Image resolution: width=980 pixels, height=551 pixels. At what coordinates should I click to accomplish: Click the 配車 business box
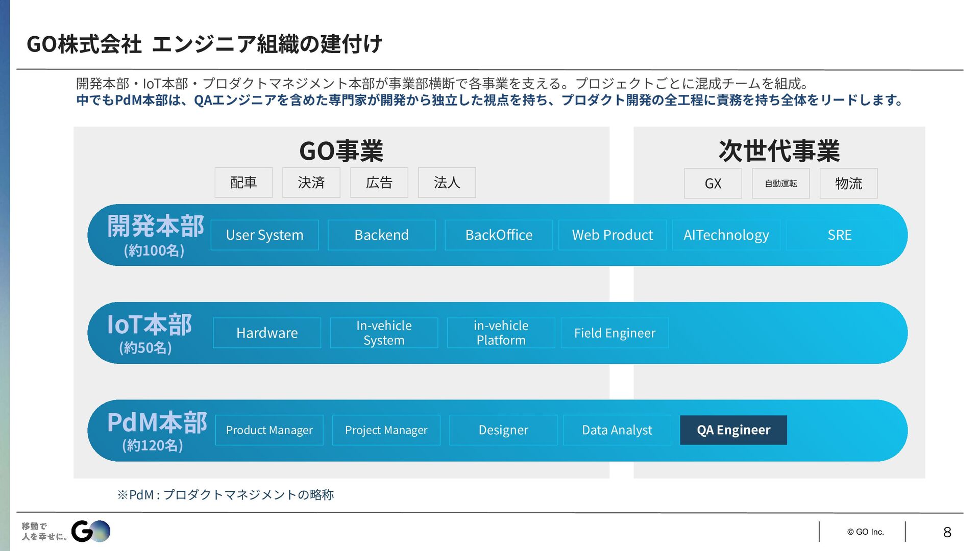(243, 183)
